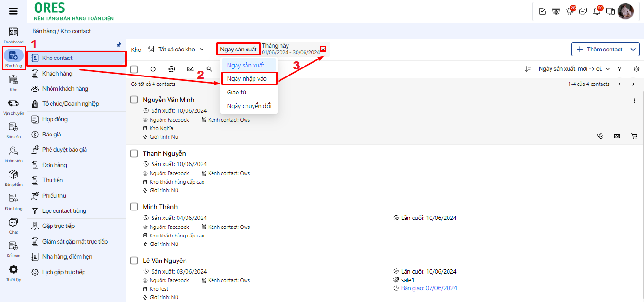Open Khách hàng in the side menu
The height and width of the screenshot is (303, 644).
coord(57,73)
